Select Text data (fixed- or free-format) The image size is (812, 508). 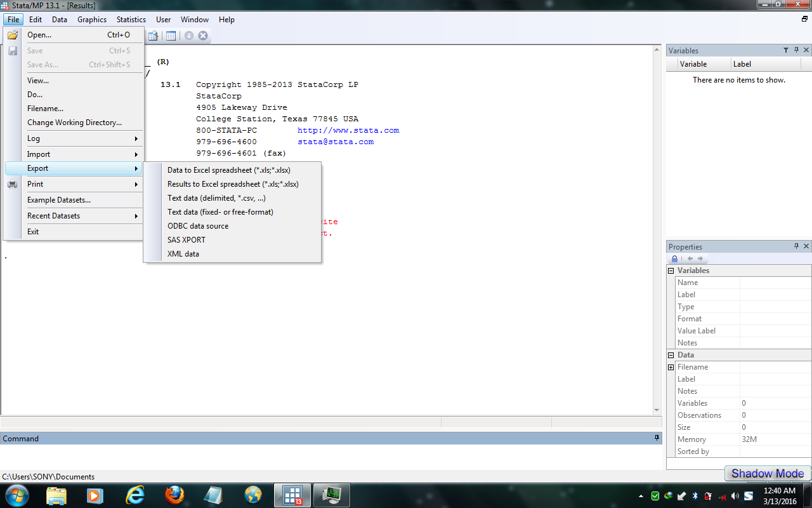pos(232,212)
